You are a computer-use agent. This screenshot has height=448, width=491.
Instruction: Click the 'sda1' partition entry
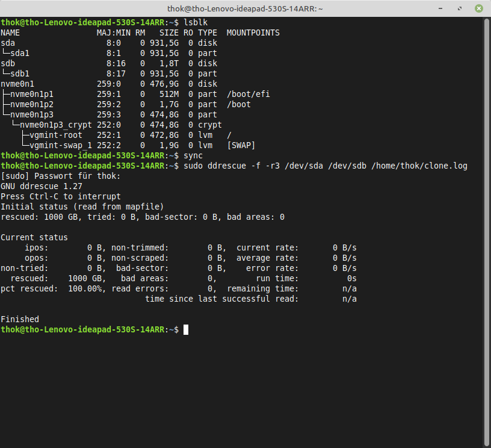pyautogui.click(x=20, y=53)
